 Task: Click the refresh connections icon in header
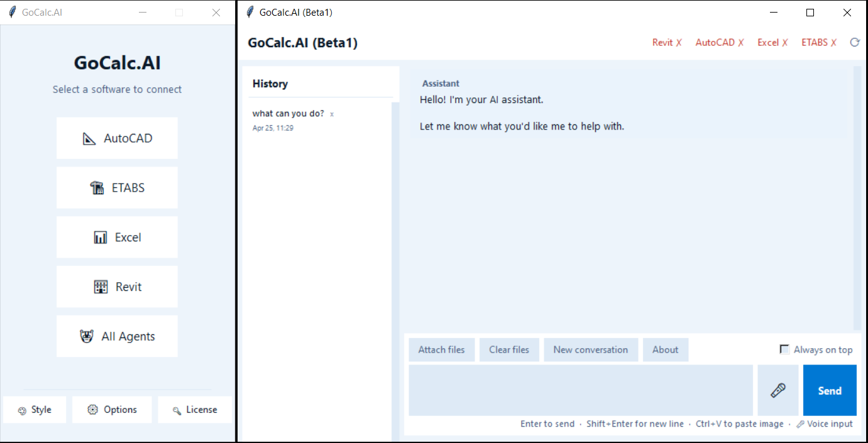click(854, 43)
